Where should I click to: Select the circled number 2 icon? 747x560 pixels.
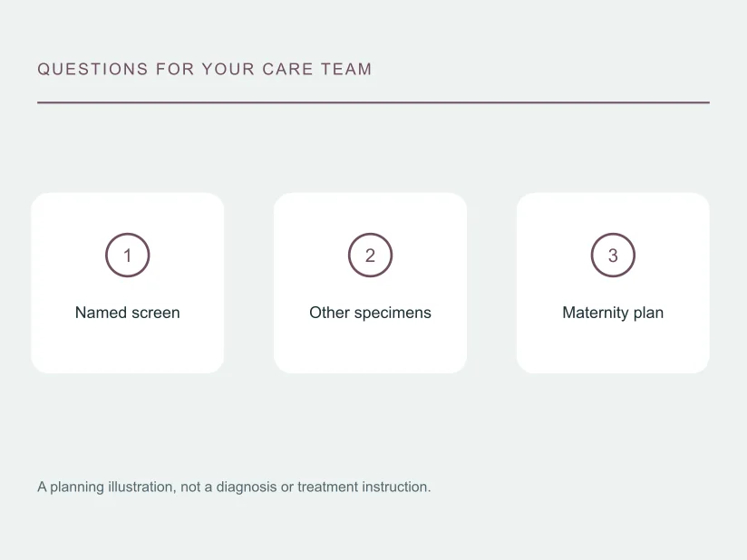[370, 255]
